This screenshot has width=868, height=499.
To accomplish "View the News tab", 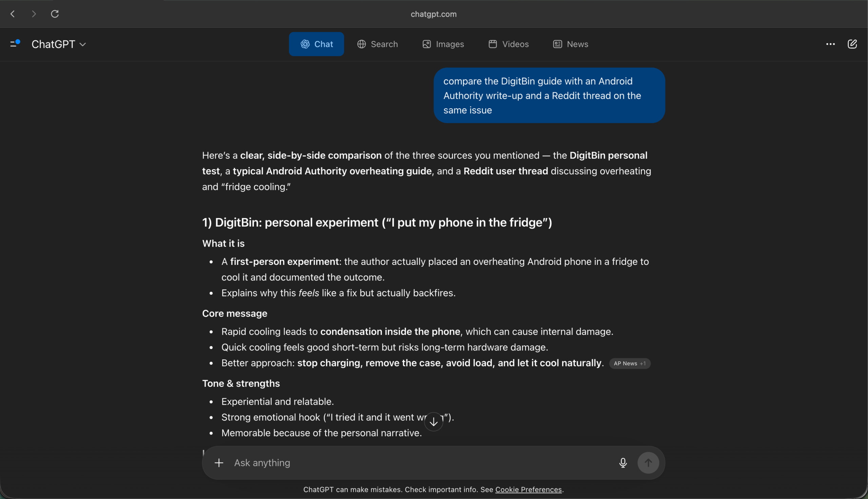I will click(x=570, y=44).
